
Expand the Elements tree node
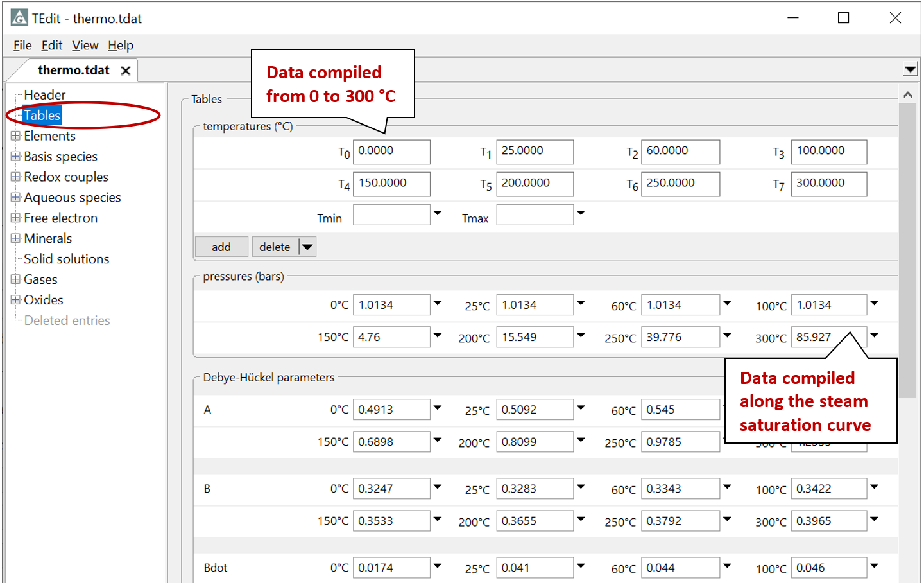(15, 135)
